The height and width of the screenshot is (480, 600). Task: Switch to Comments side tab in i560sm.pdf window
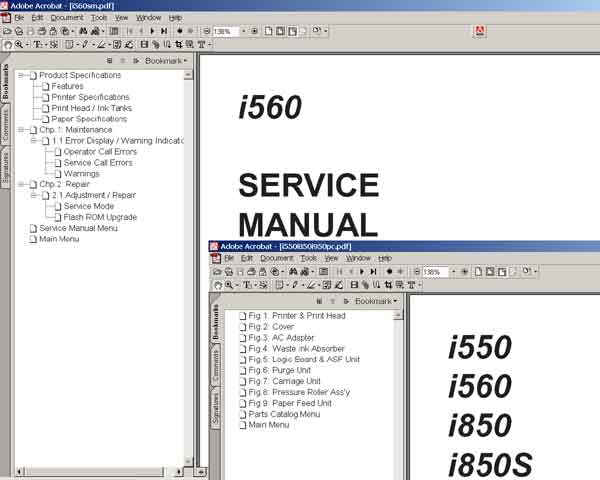tap(5, 124)
